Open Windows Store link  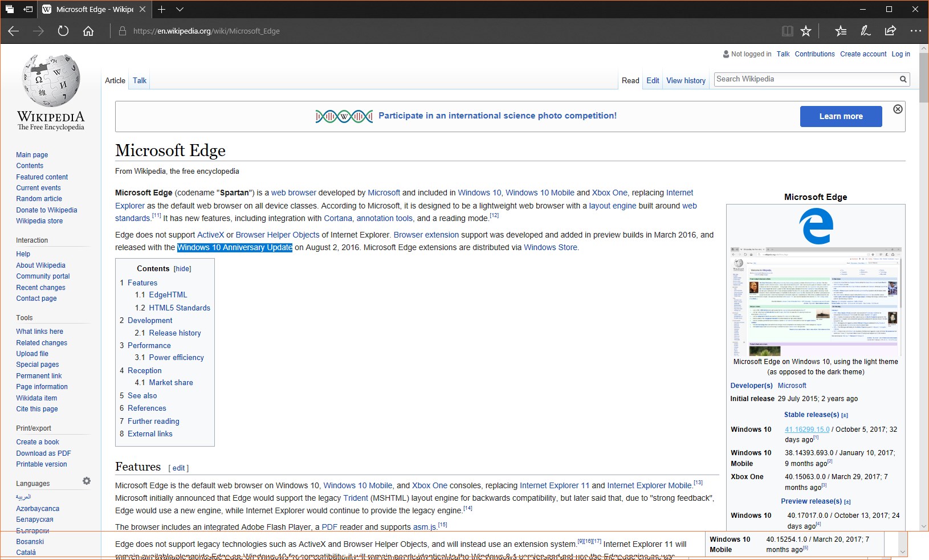tap(551, 247)
